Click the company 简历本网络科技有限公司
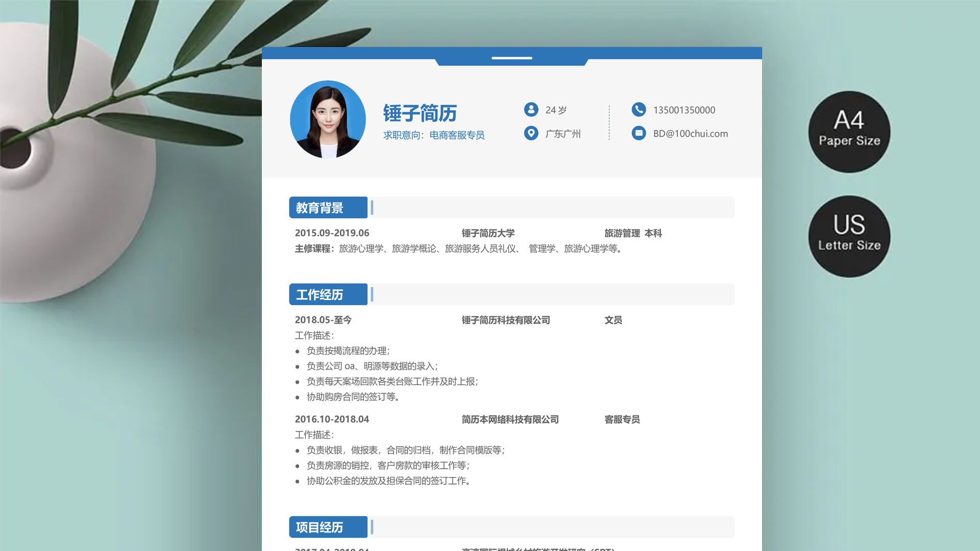Image resolution: width=980 pixels, height=551 pixels. pos(510,419)
